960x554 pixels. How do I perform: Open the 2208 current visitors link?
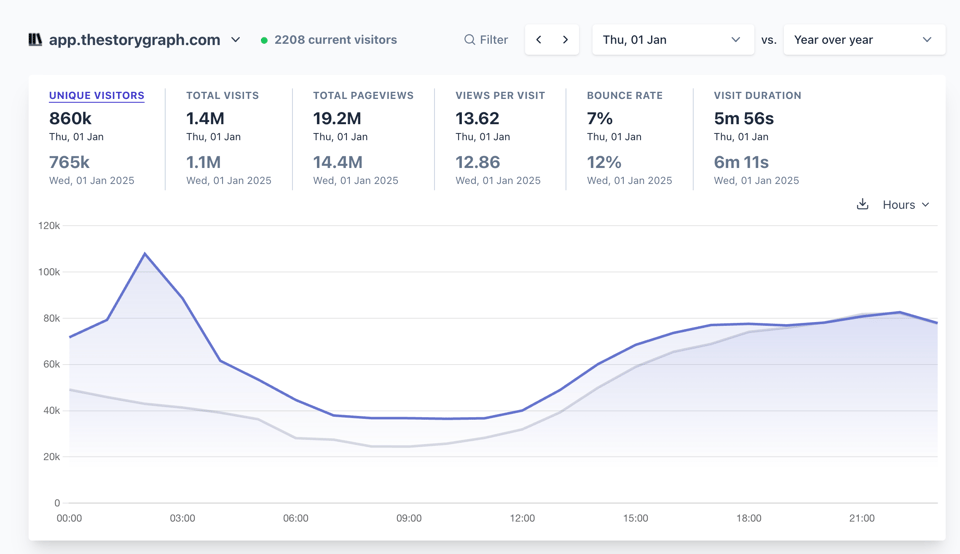(335, 40)
